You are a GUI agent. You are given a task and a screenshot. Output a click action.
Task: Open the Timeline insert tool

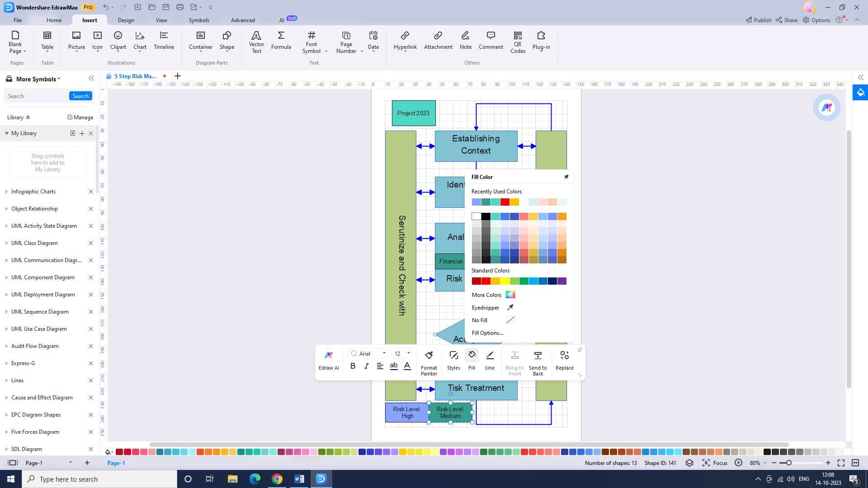tap(164, 41)
